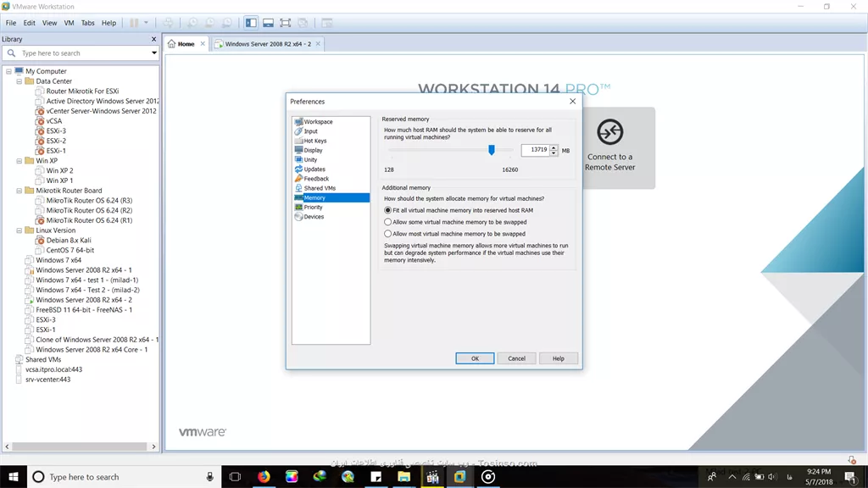
Task: Collapse the Mikrotik Router Board folder
Action: 19,191
